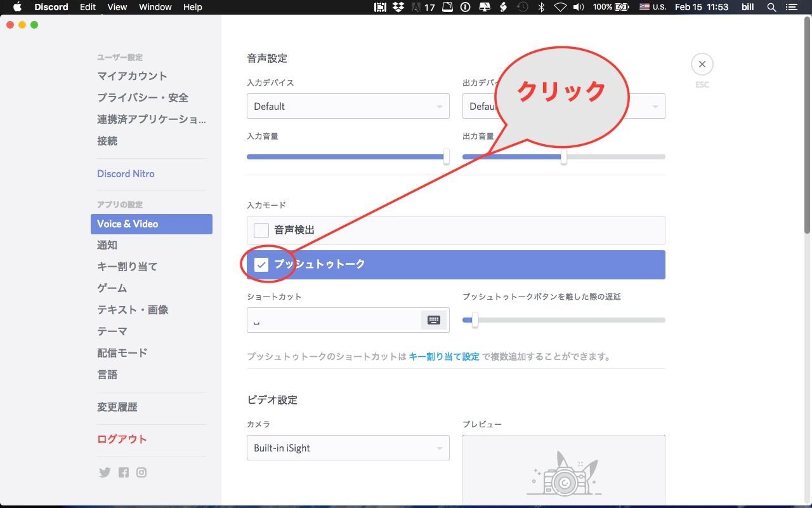This screenshot has height=508, width=812.
Task: Open テキスト・画像 settings
Action: pyautogui.click(x=133, y=310)
